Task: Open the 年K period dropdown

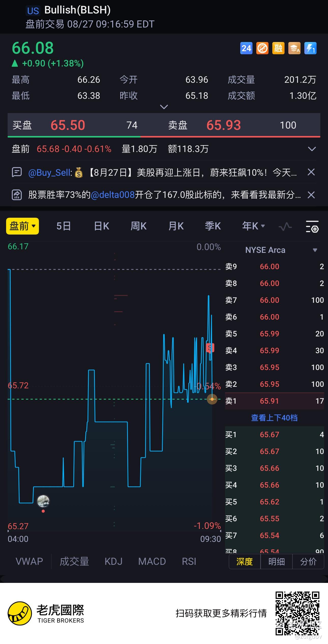Action: pyautogui.click(x=254, y=226)
